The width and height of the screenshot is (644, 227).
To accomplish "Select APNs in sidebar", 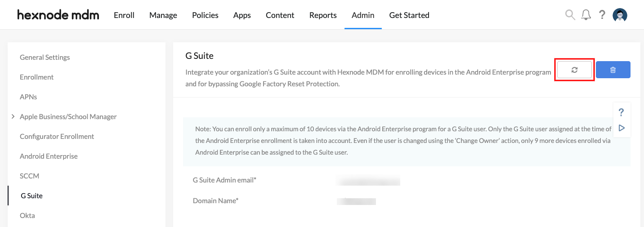I will pos(28,97).
